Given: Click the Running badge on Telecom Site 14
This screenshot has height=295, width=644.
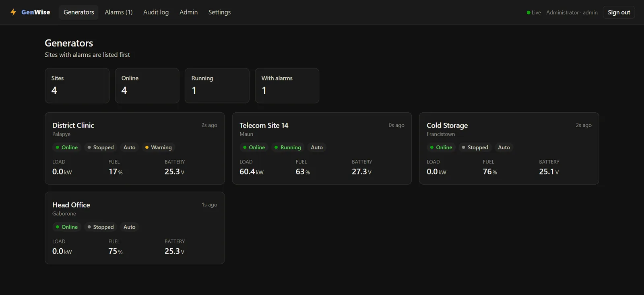Looking at the screenshot, I should [x=288, y=148].
